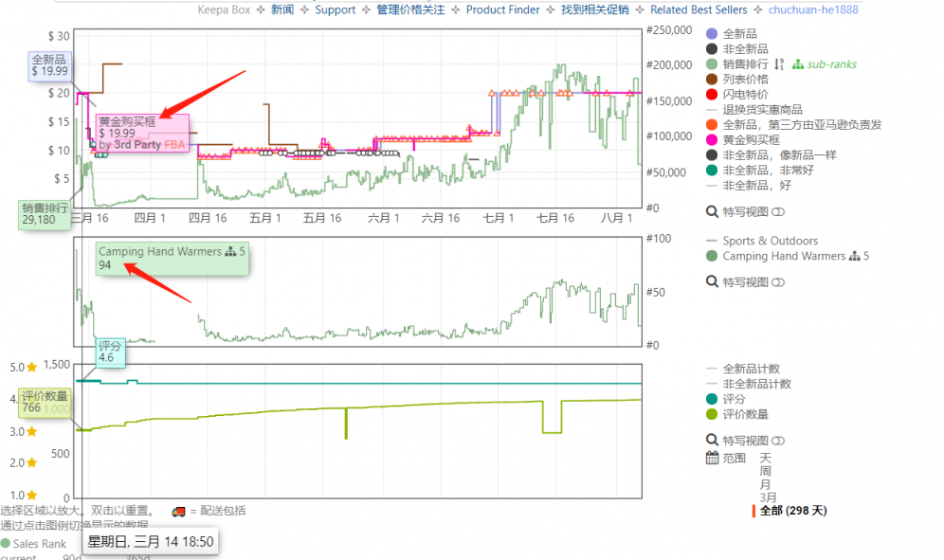Click the delivery truck 配送包括 icon
This screenshot has height=560, width=944.
(178, 512)
